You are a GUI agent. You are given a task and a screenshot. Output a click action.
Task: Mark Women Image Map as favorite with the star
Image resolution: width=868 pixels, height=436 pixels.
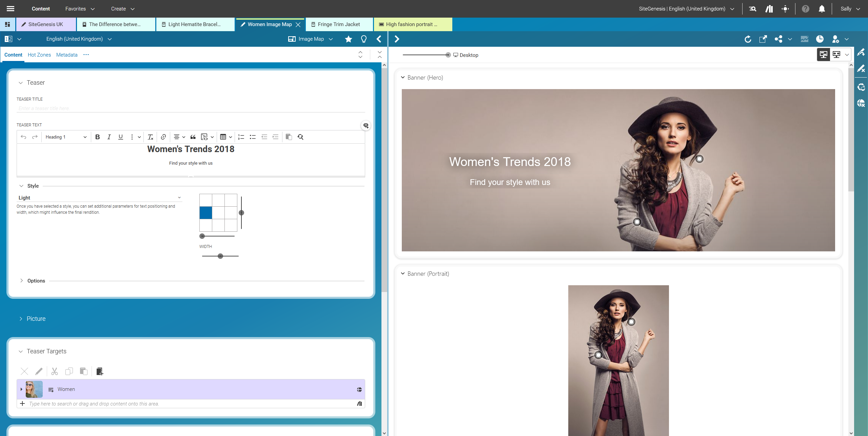[348, 39]
